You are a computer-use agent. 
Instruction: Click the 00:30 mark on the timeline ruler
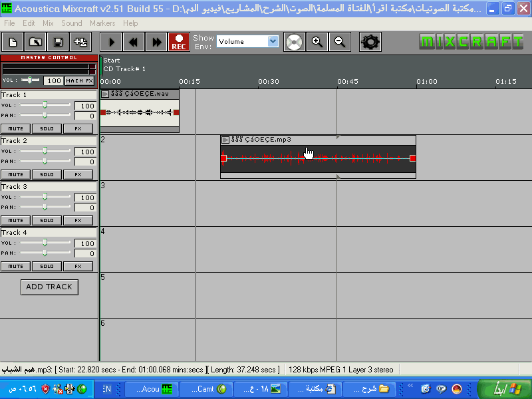point(269,81)
